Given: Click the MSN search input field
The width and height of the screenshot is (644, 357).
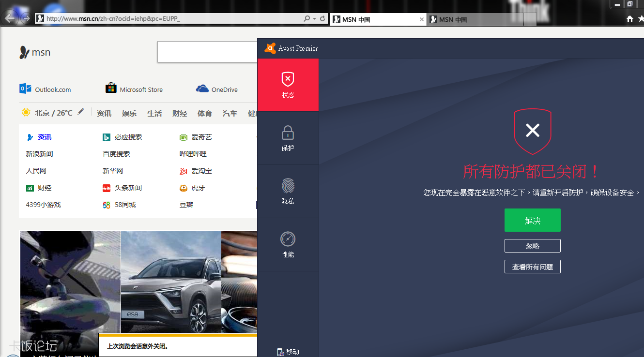Looking at the screenshot, I should click(x=207, y=52).
